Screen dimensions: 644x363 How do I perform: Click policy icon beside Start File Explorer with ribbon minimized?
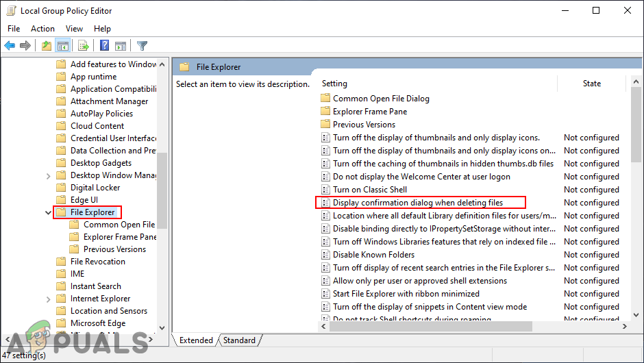pyautogui.click(x=325, y=294)
